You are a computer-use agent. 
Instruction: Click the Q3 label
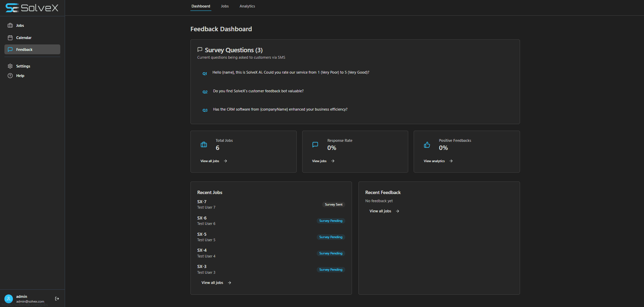(x=205, y=110)
